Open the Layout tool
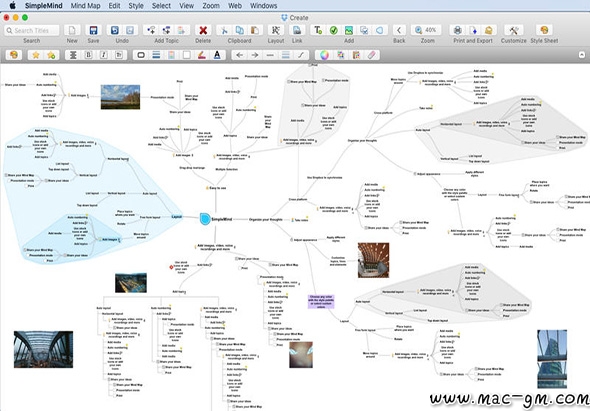Screen dimensions: 590x411 pyautogui.click(x=276, y=30)
